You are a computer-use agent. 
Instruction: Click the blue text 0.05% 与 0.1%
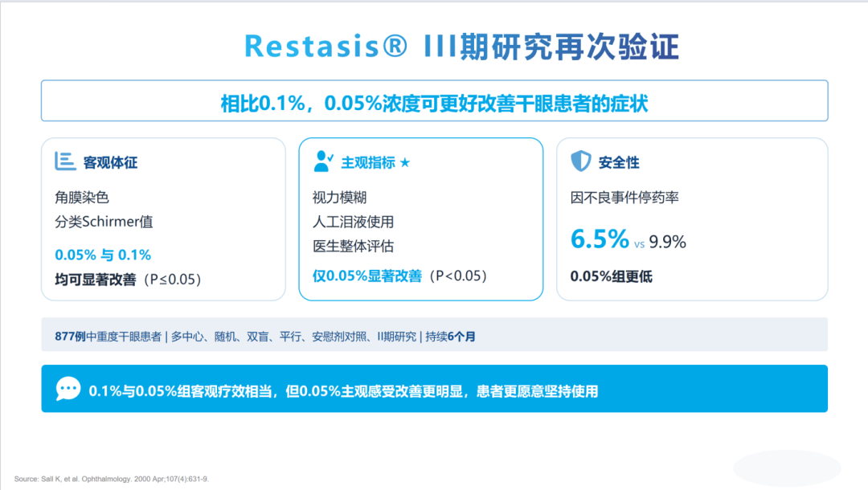(103, 255)
